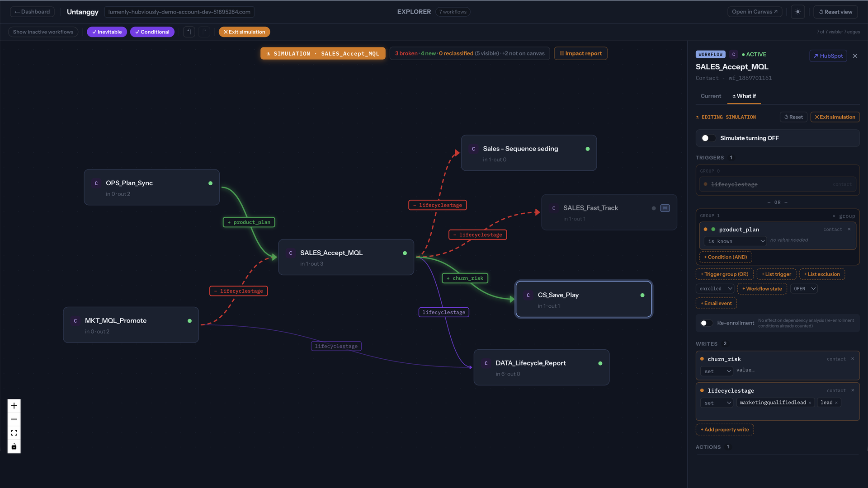Zoom in on the canvas with the plus control
Image resolution: width=868 pixels, height=488 pixels.
click(x=14, y=406)
